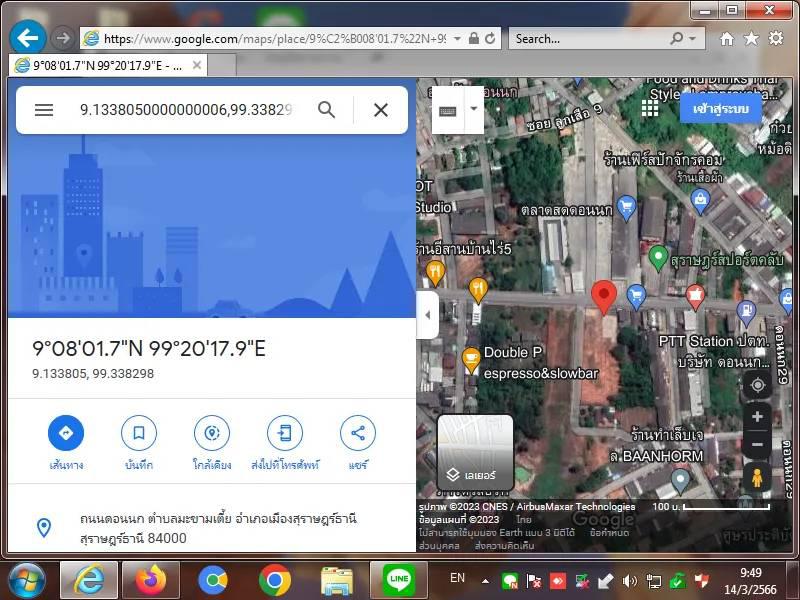Open the search provider dropdown arrow
The height and width of the screenshot is (600, 800).
pyautogui.click(x=692, y=38)
